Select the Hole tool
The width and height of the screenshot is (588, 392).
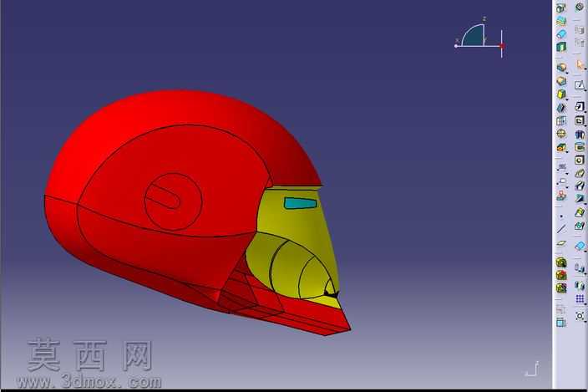pyautogui.click(x=580, y=160)
